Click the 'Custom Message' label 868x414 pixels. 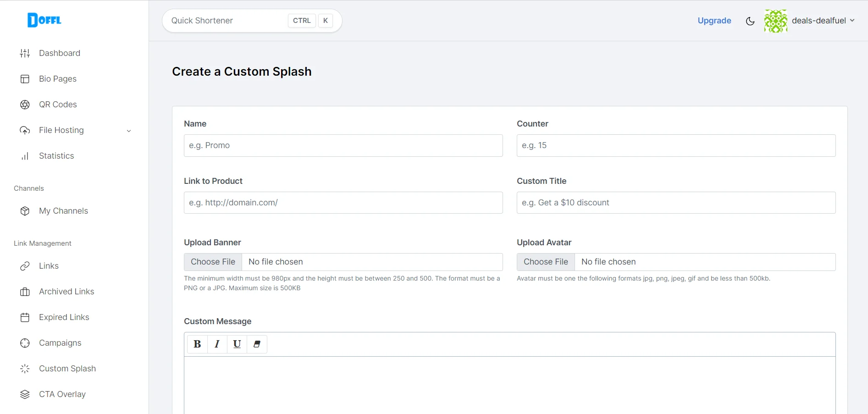tap(218, 321)
